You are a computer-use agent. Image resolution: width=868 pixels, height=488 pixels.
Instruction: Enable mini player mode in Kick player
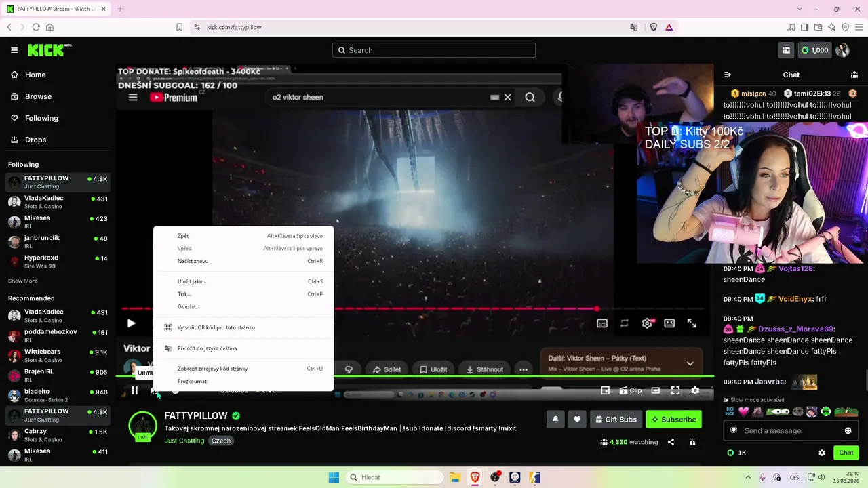point(606,390)
